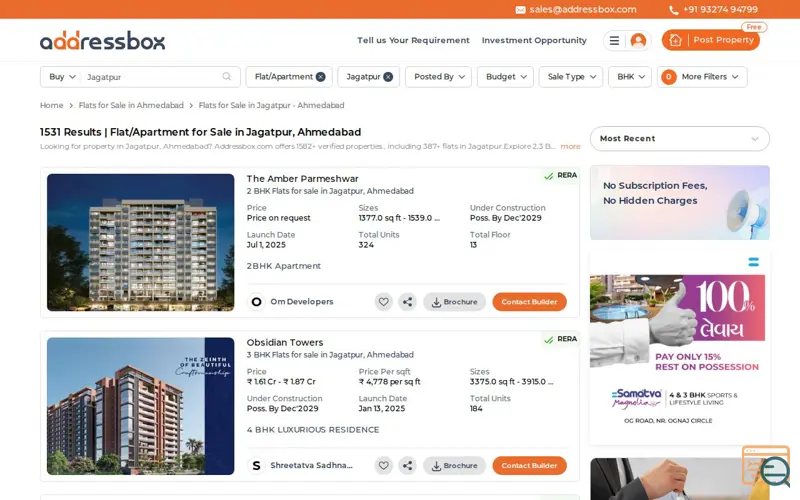
Task: Click the Om Developers builder name
Action: coord(302,302)
